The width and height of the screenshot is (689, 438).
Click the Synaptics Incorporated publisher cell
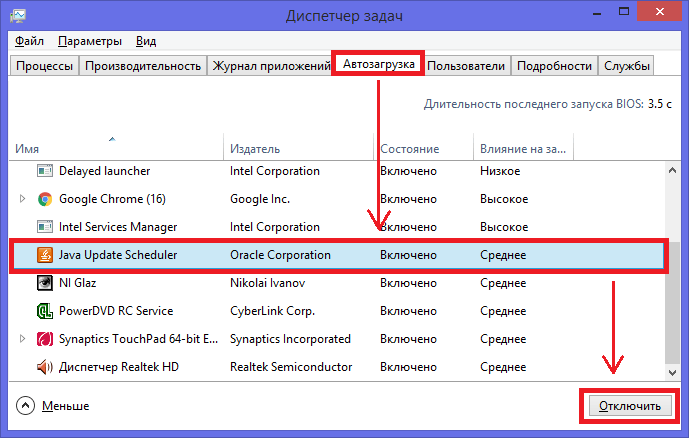(x=290, y=339)
